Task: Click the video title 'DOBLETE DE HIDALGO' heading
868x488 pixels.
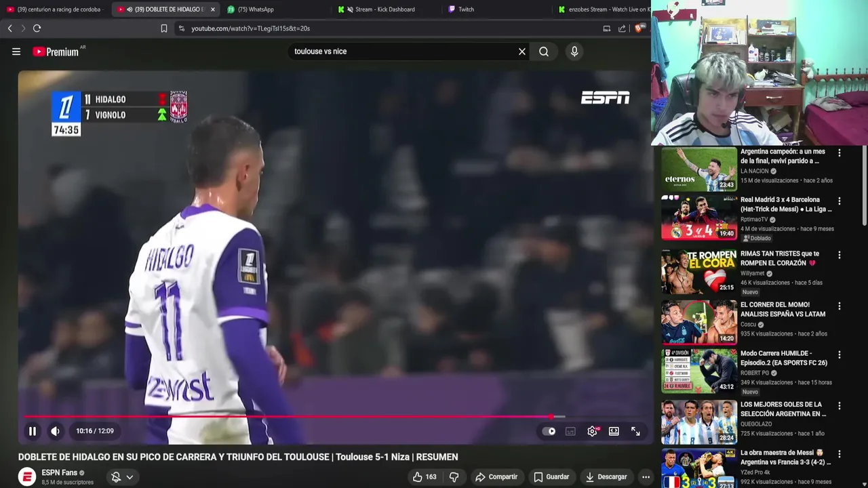Action: click(x=238, y=457)
